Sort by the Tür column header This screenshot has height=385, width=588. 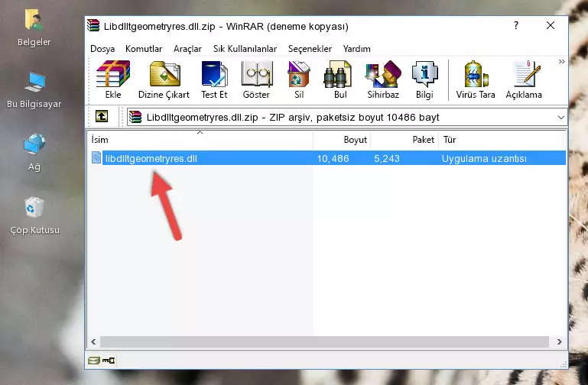point(501,140)
